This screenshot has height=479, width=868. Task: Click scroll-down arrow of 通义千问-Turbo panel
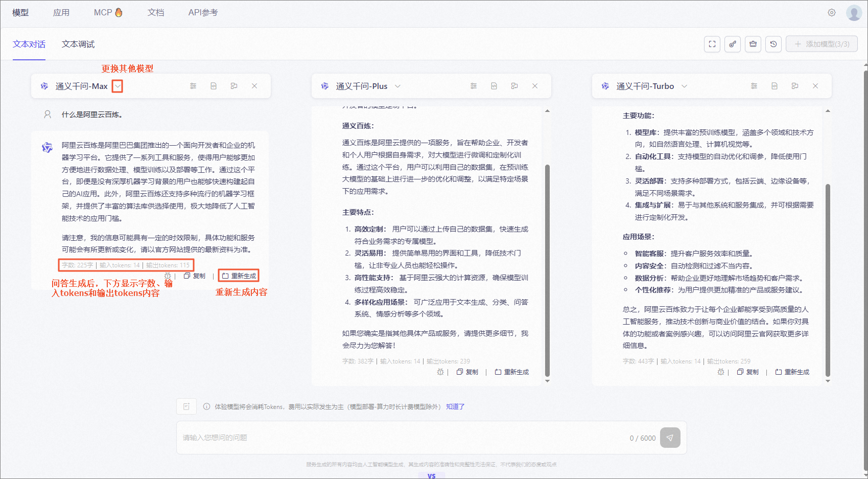(828, 381)
